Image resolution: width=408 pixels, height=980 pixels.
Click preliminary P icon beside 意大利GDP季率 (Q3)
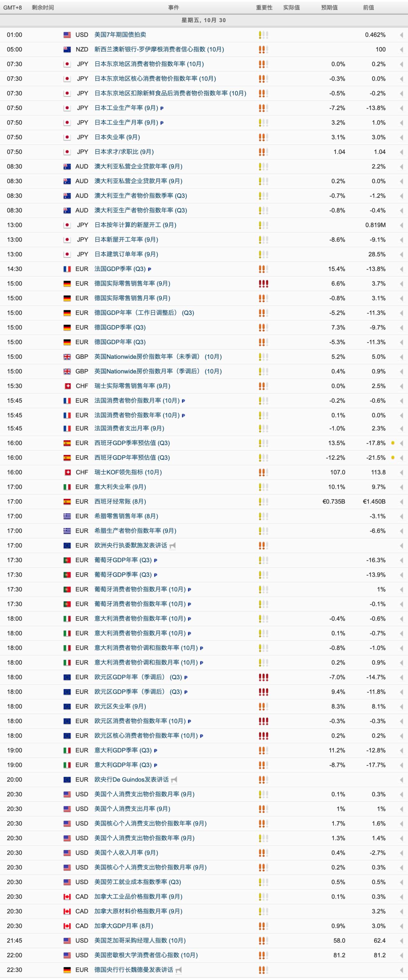click(x=155, y=751)
